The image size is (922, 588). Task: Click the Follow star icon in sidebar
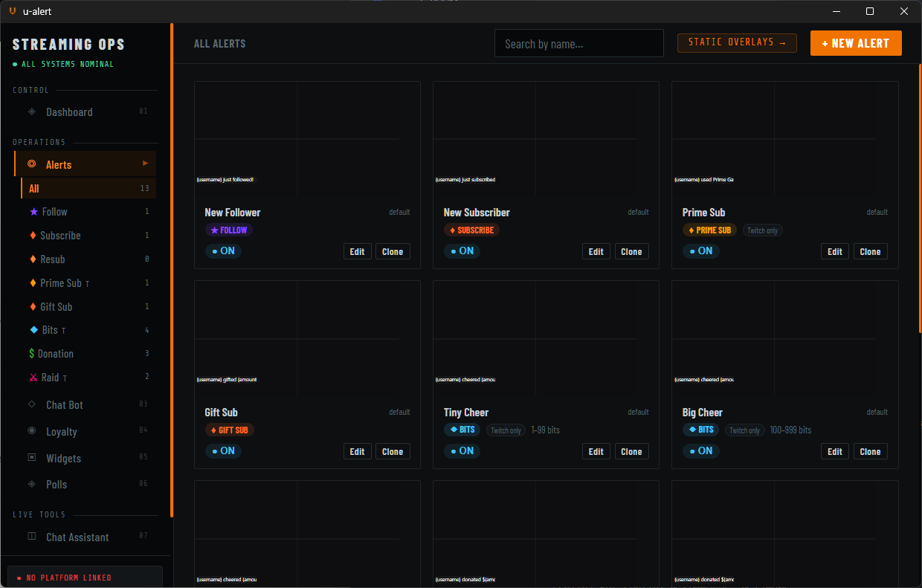click(33, 212)
